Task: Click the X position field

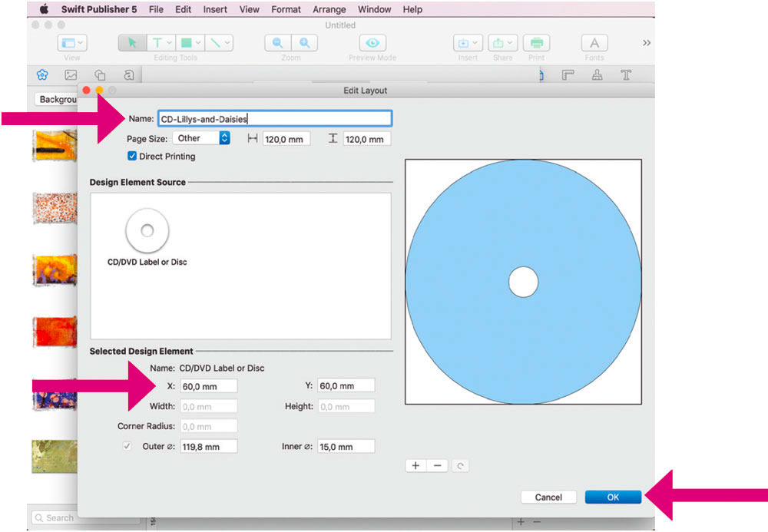Action: [209, 386]
